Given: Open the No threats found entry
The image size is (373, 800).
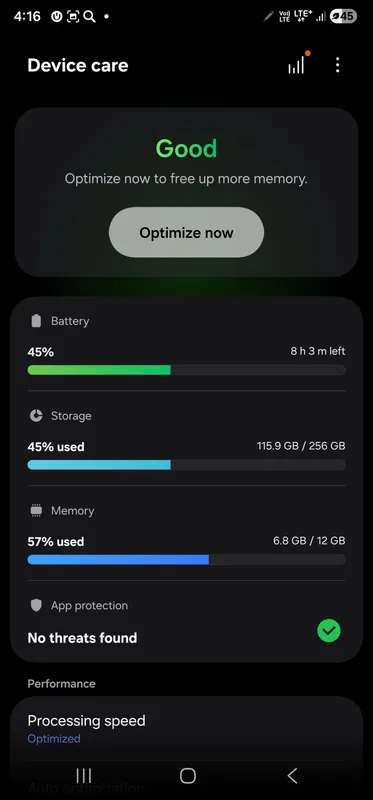Looking at the screenshot, I should click(186, 621).
